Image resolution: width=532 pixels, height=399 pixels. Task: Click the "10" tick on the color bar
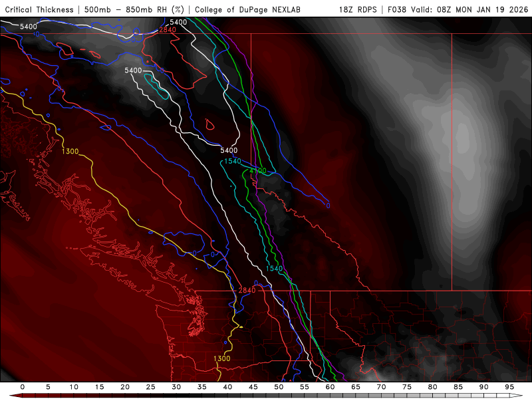(74, 387)
